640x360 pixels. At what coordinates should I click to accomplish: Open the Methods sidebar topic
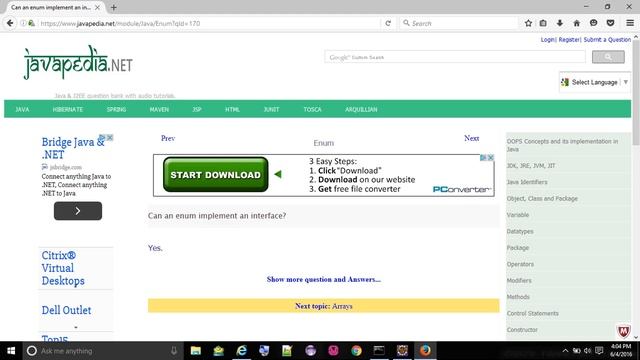coord(518,297)
